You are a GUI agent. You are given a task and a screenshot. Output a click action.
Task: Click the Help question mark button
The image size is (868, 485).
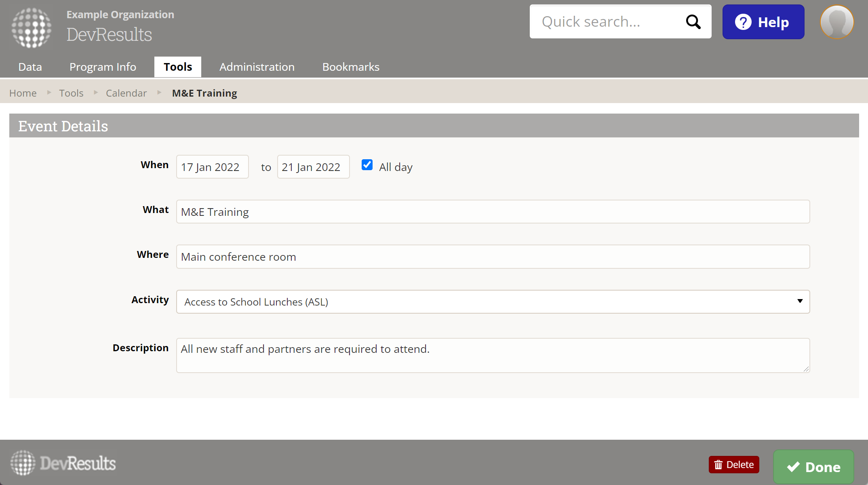763,22
